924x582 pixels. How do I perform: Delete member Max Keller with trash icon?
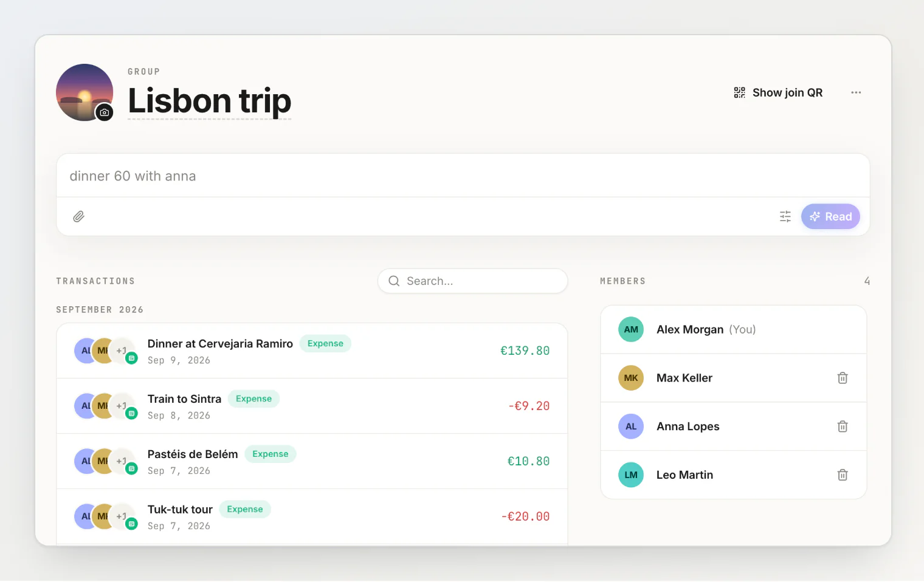pyautogui.click(x=843, y=378)
